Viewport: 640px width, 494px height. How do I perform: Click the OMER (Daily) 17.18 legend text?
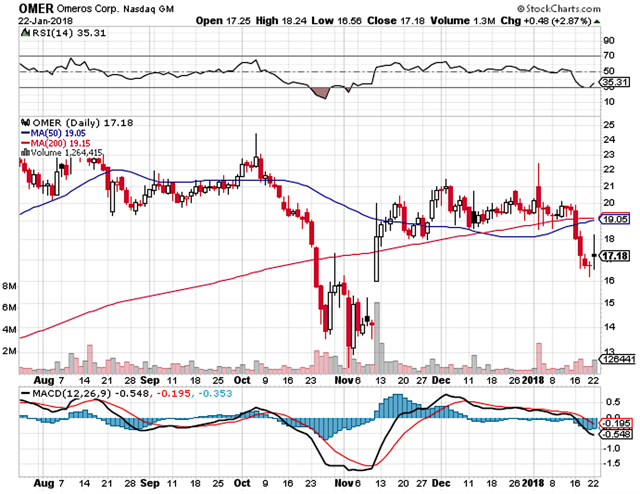(82, 122)
